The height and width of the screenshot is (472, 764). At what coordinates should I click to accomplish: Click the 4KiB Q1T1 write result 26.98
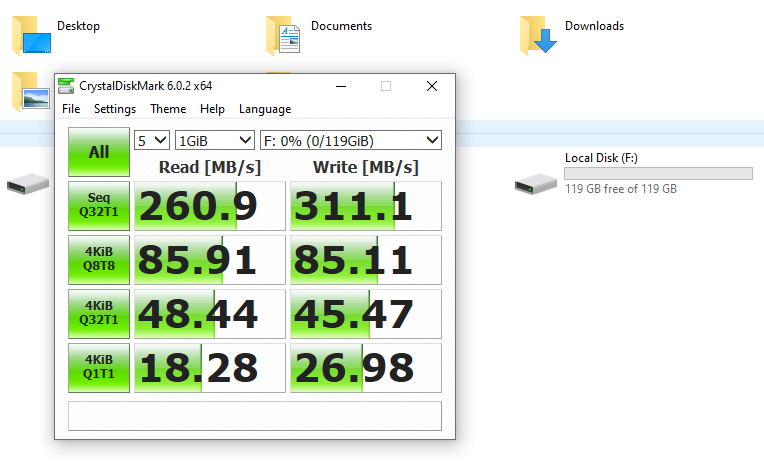(366, 368)
